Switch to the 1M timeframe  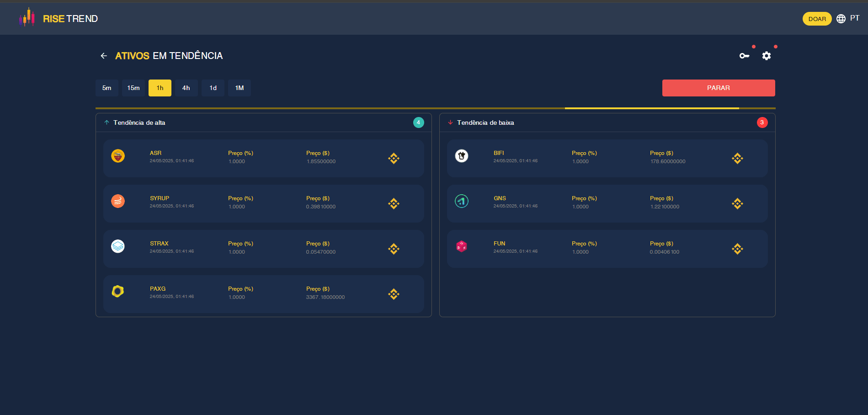[240, 88]
